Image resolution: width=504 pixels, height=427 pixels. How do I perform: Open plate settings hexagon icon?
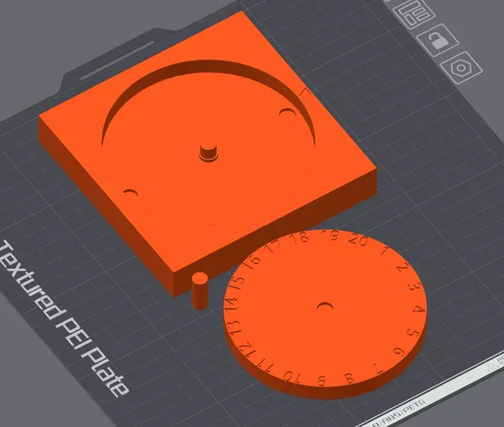pyautogui.click(x=461, y=68)
